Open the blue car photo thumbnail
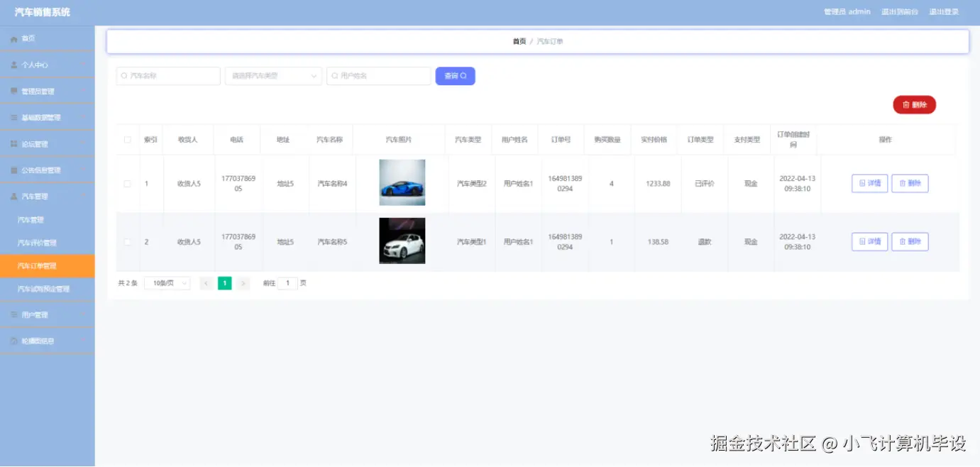Image resolution: width=980 pixels, height=467 pixels. click(402, 182)
